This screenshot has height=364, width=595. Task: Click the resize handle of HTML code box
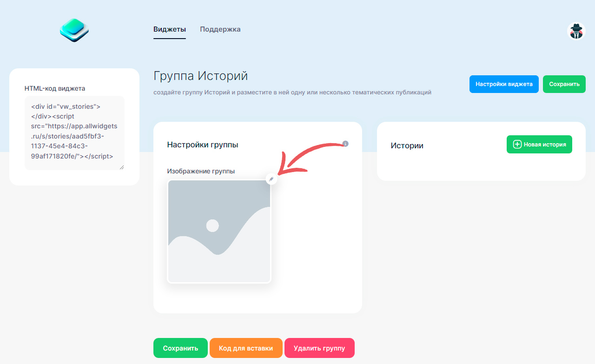(122, 167)
